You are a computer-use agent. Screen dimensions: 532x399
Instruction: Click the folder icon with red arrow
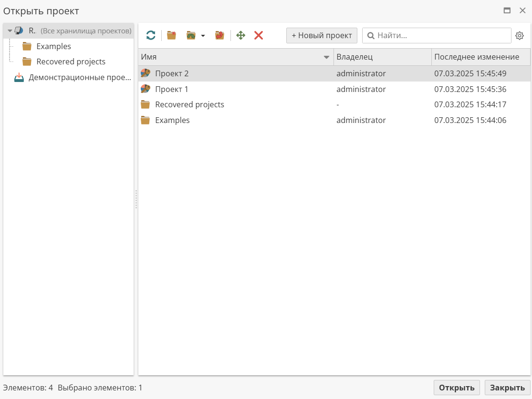pyautogui.click(x=219, y=35)
